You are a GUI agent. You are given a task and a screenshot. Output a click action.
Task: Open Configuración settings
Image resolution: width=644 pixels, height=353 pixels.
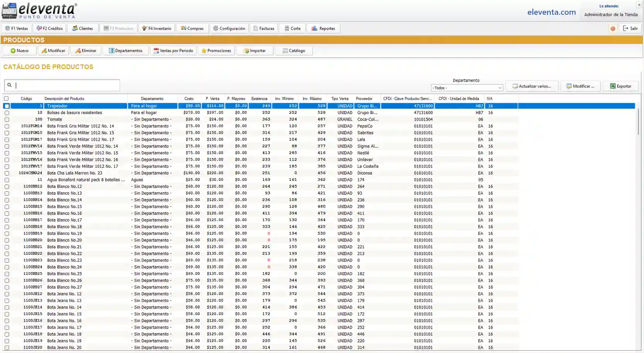tap(229, 29)
